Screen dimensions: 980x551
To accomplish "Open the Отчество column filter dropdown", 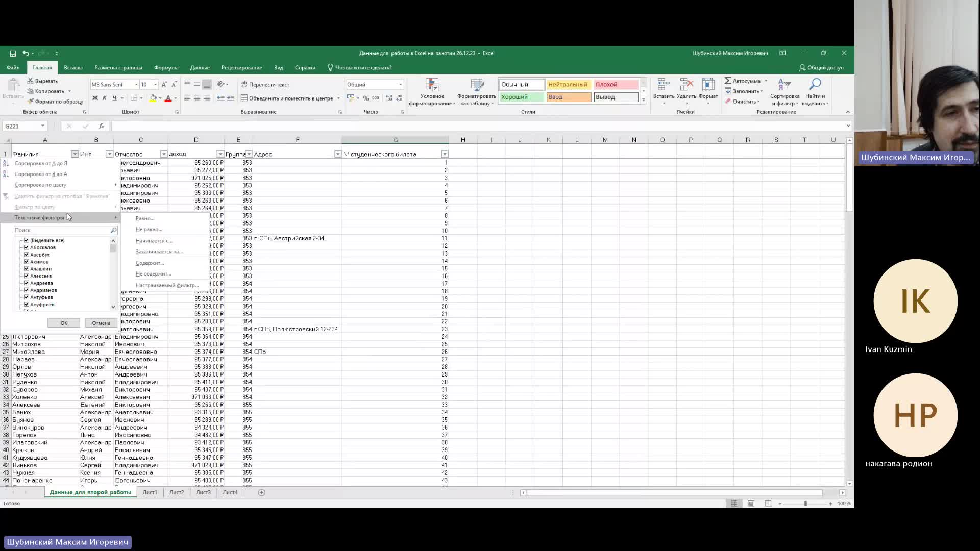I will coord(164,154).
